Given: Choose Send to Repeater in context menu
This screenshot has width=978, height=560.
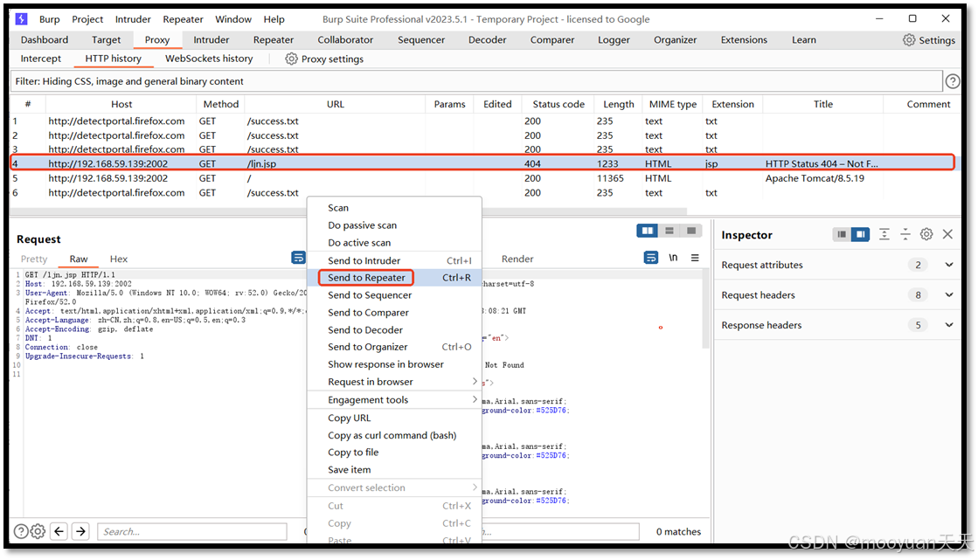Looking at the screenshot, I should [395, 278].
